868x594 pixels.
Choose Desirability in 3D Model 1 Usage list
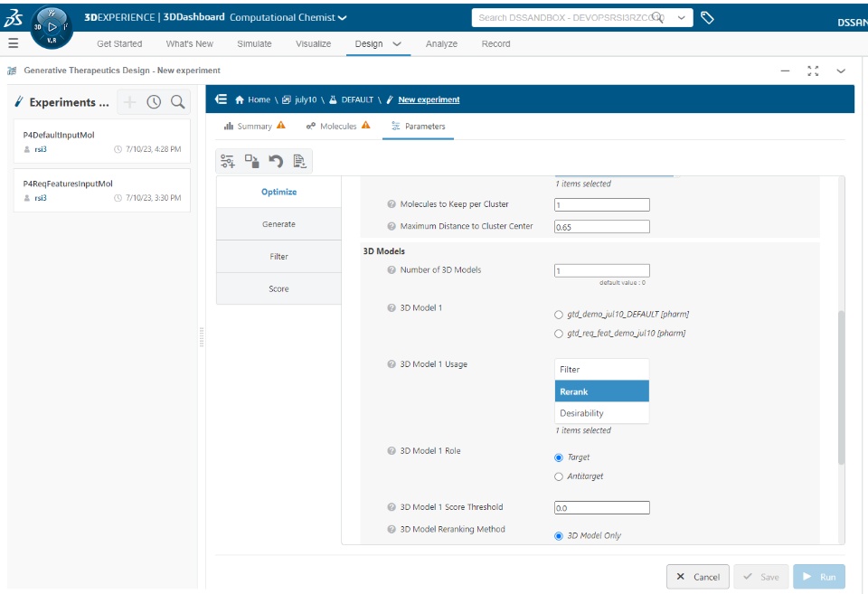coord(602,413)
